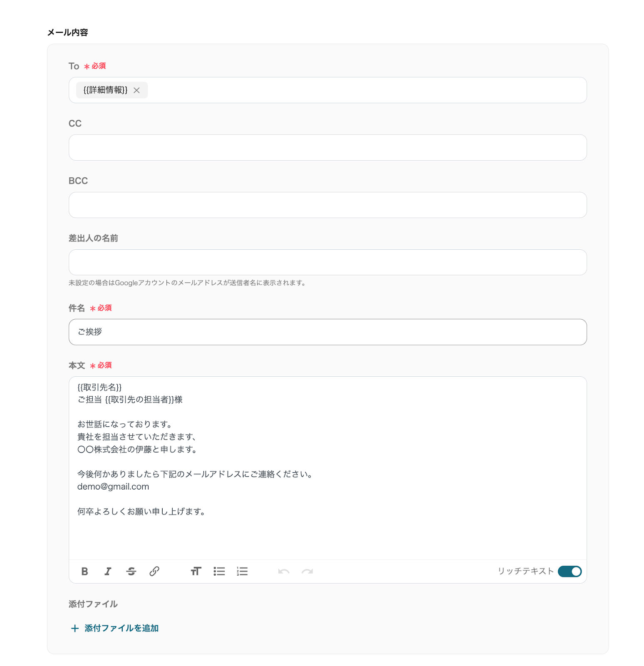
Task: Click the 貴社を担当させていただきます、 line
Action: click(137, 437)
